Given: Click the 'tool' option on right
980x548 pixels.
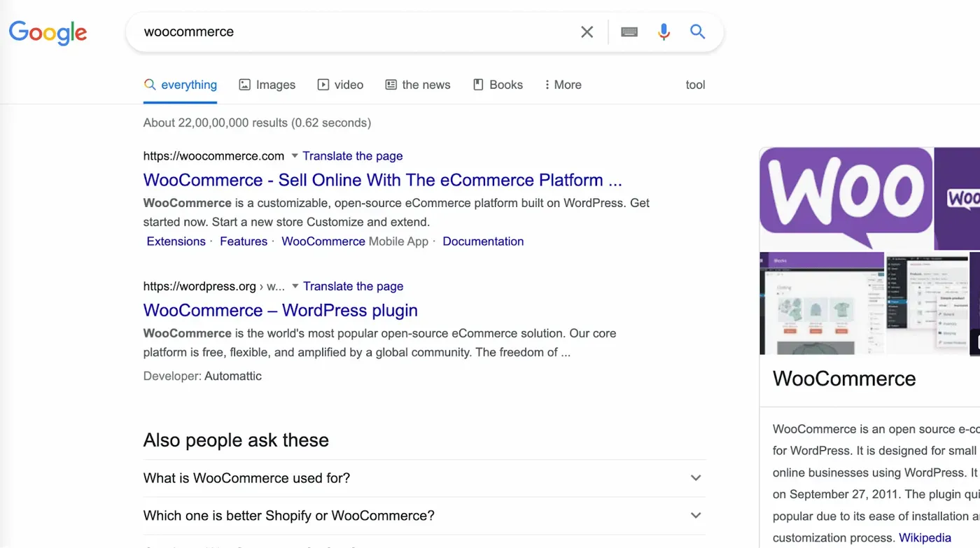Looking at the screenshot, I should coord(695,85).
